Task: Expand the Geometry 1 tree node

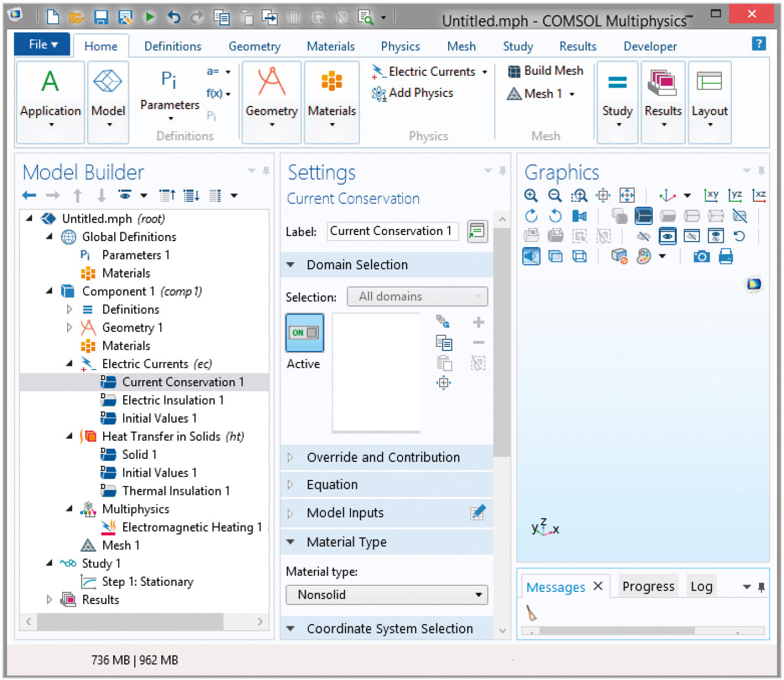Action: [x=69, y=328]
